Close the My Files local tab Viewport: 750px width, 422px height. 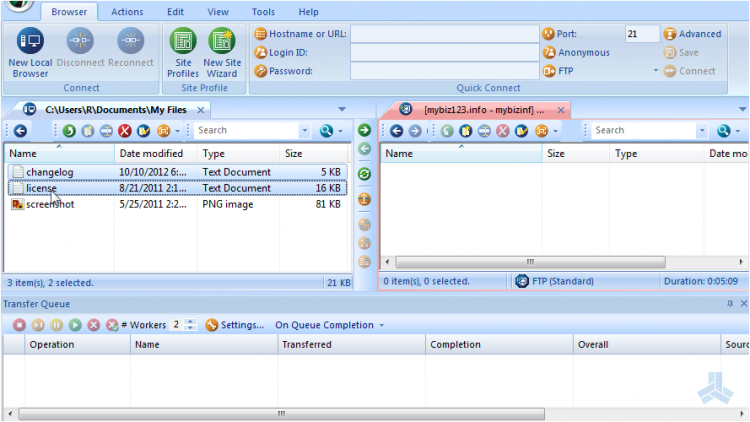coord(201,110)
